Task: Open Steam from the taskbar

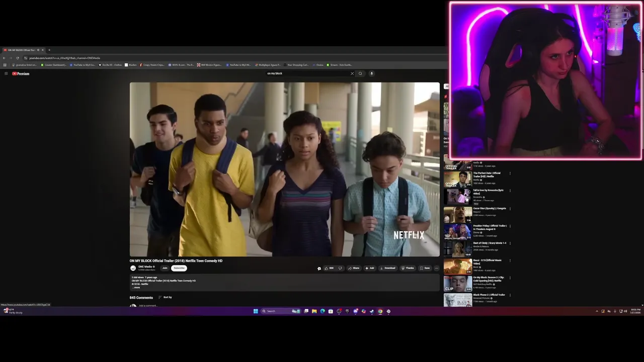Action: click(371, 311)
